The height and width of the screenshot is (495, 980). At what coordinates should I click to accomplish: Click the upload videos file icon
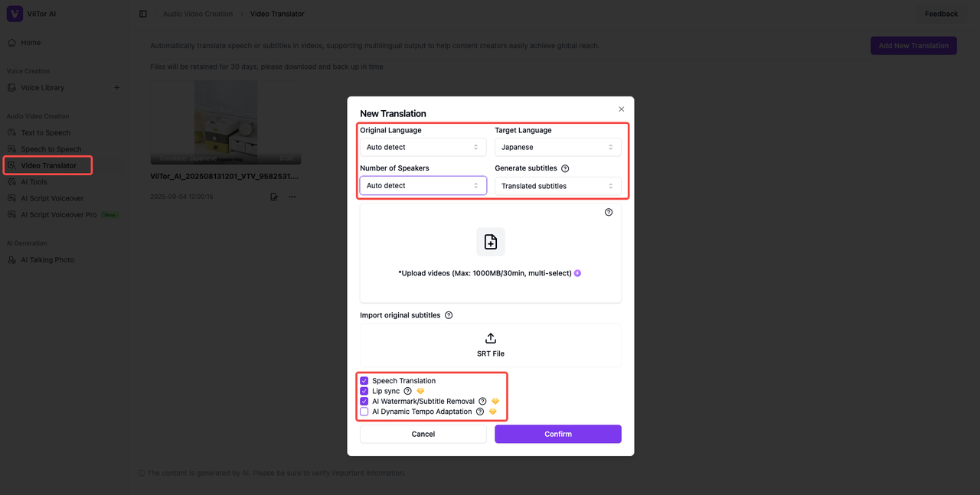click(x=491, y=242)
